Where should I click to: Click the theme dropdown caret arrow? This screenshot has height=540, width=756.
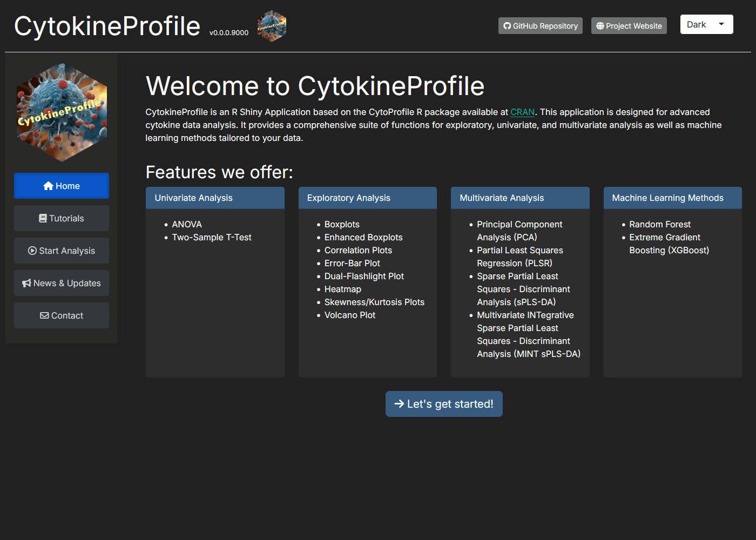coord(721,24)
